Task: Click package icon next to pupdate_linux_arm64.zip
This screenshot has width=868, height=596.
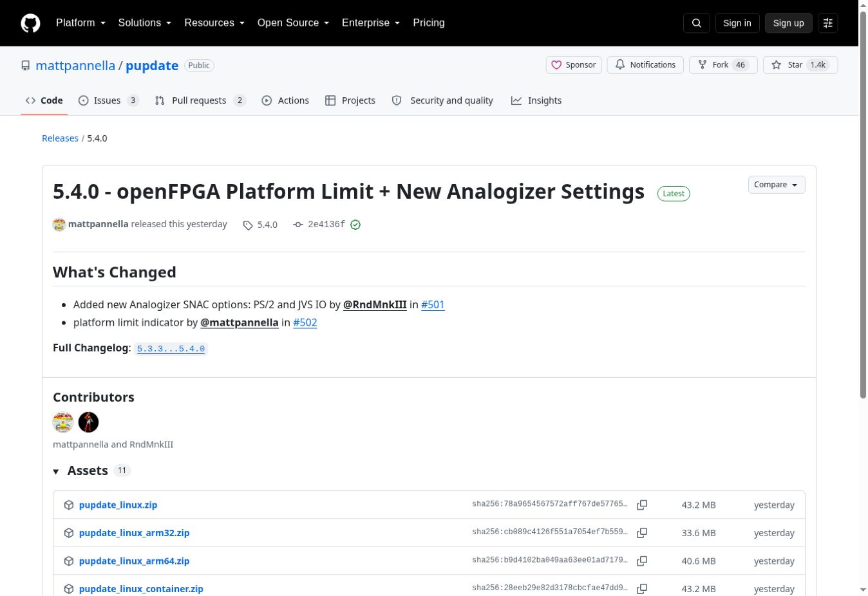Action: point(69,561)
